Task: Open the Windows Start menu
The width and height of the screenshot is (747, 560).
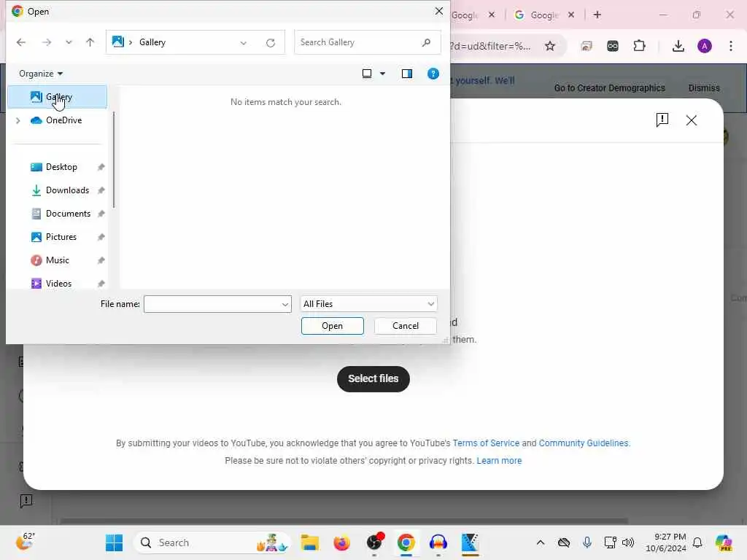Action: (x=114, y=542)
